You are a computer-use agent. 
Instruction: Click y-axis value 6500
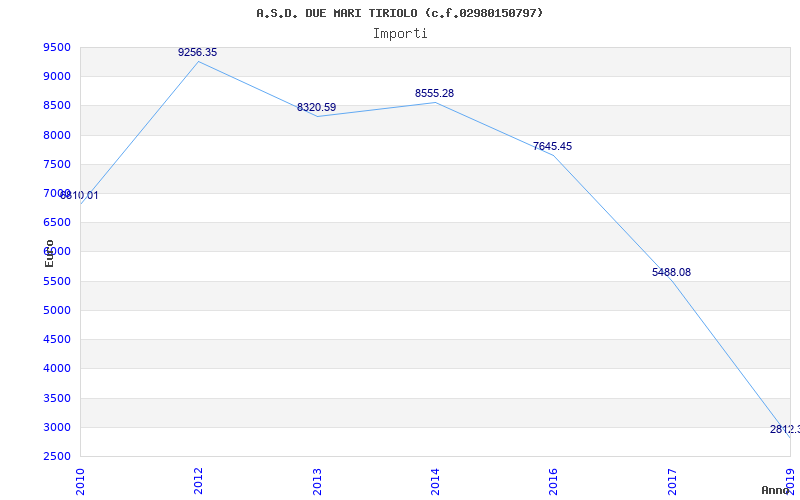(57, 222)
